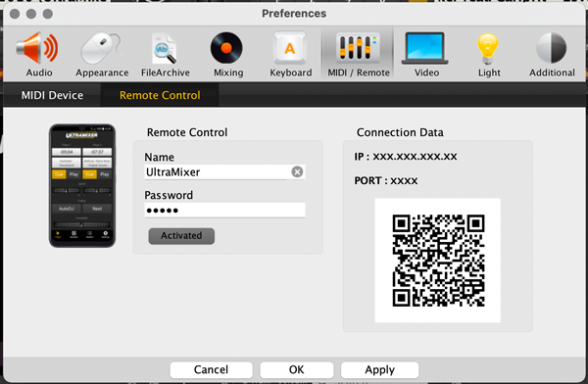The height and width of the screenshot is (384, 588).
Task: Choose the Mixing vinyl record icon
Action: pyautogui.click(x=226, y=48)
